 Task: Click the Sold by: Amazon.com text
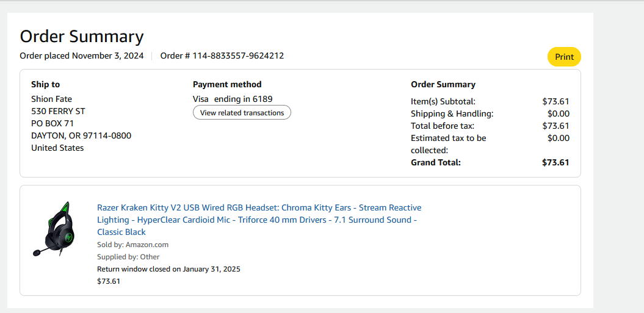click(132, 245)
